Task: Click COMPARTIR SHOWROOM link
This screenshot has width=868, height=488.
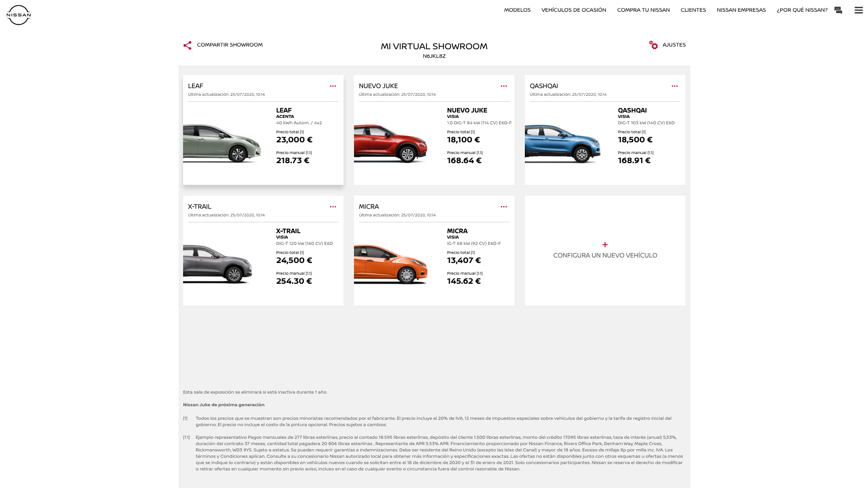Action: pyautogui.click(x=230, y=45)
